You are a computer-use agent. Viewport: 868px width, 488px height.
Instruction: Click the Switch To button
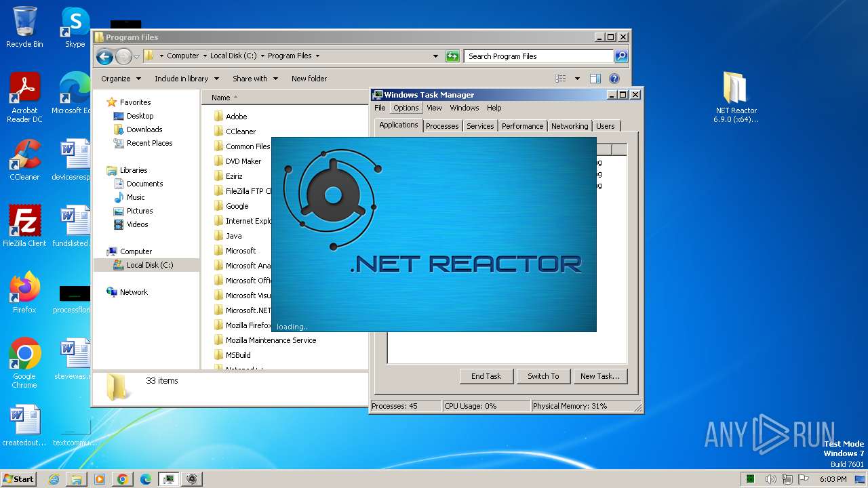(x=543, y=376)
